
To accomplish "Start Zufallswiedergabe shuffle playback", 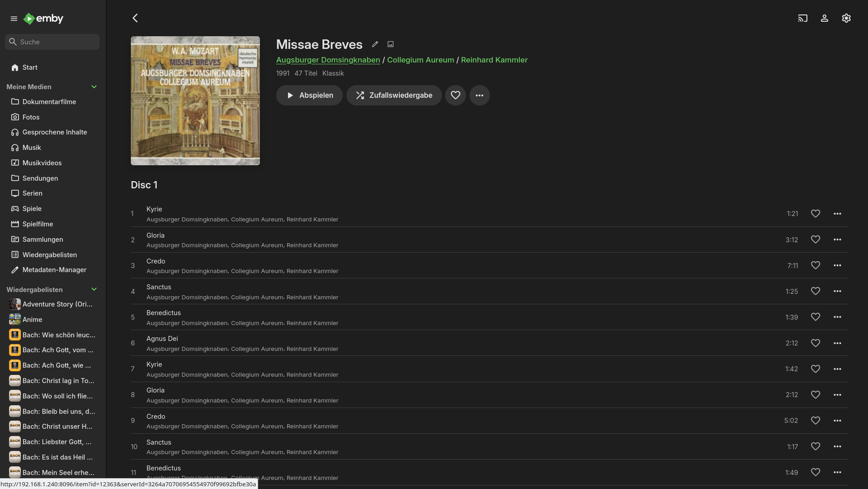I will click(394, 96).
